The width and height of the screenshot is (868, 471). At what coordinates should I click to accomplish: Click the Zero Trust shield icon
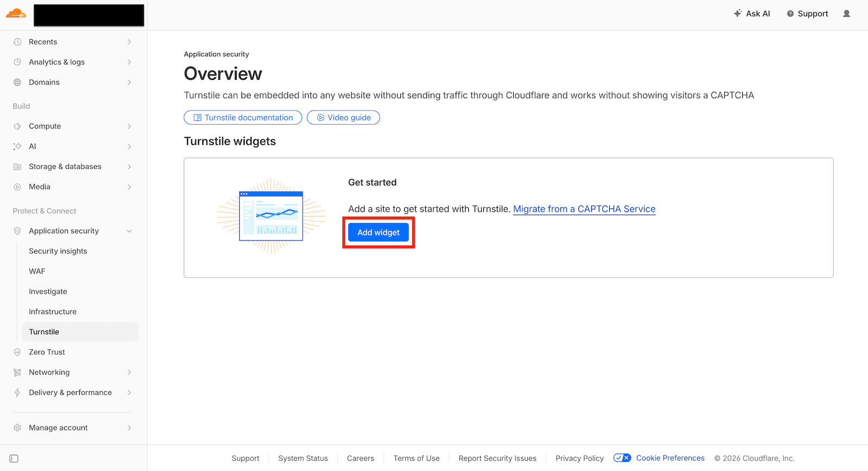click(17, 352)
